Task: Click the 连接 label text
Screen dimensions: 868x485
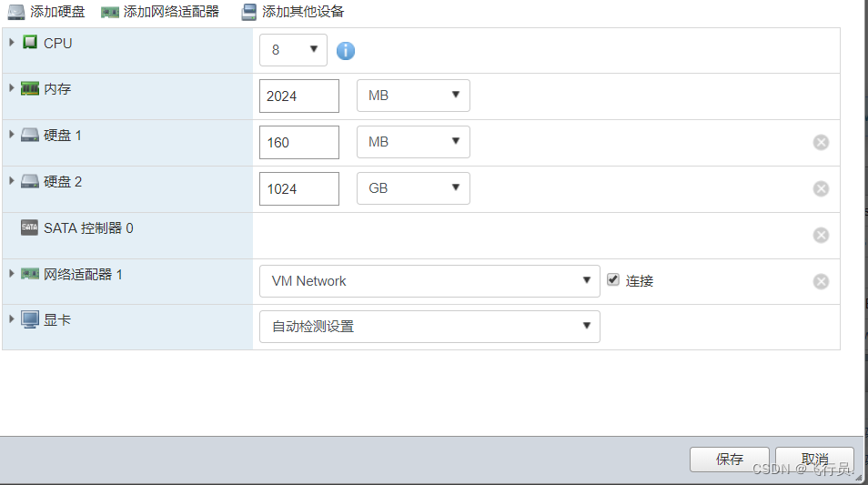Action: coord(640,281)
